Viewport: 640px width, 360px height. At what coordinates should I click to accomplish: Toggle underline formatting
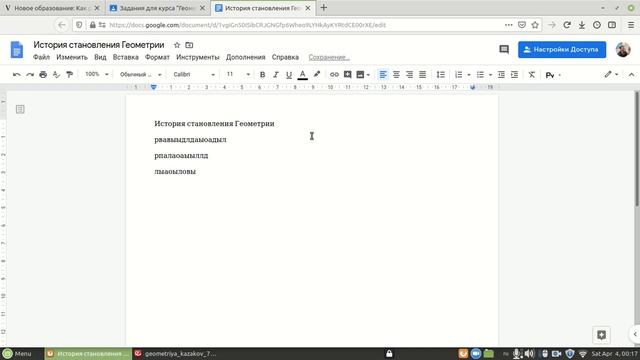point(289,75)
